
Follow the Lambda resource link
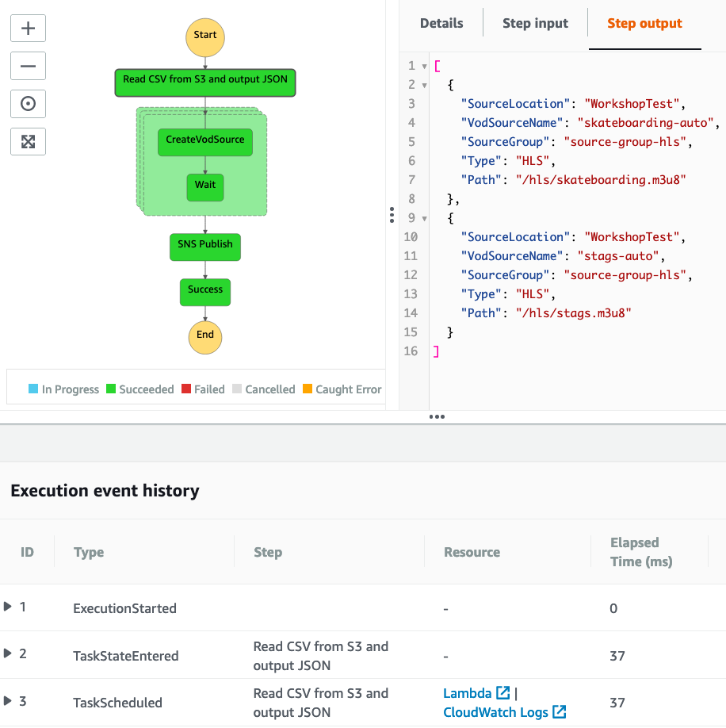click(468, 692)
